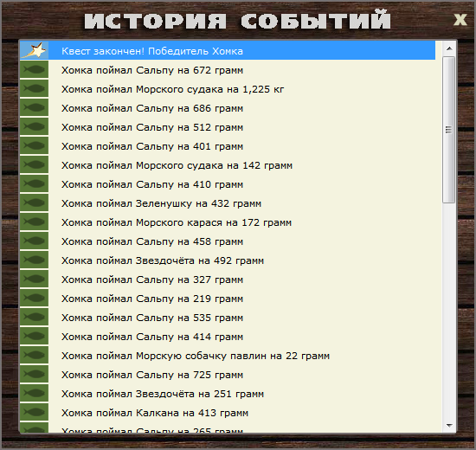Select 'Хомка поймал Сальпу на 219 грамм'
Viewport: 476px width, 450px height.
tap(228, 298)
